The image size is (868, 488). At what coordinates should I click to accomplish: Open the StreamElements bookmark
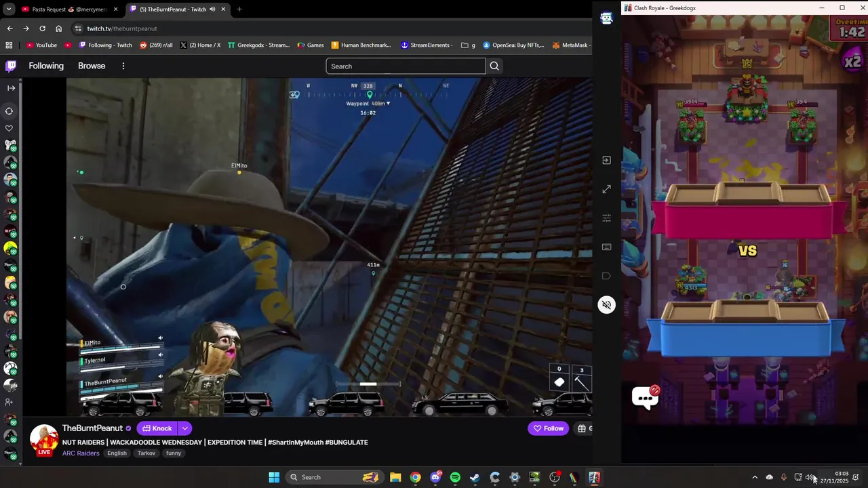(426, 45)
